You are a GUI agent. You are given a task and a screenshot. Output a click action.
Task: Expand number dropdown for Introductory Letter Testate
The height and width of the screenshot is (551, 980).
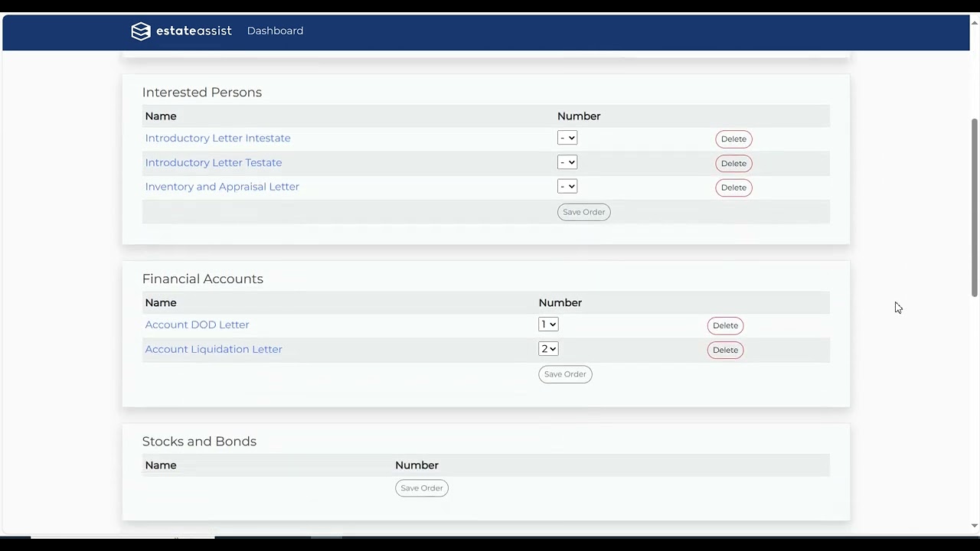tap(567, 162)
